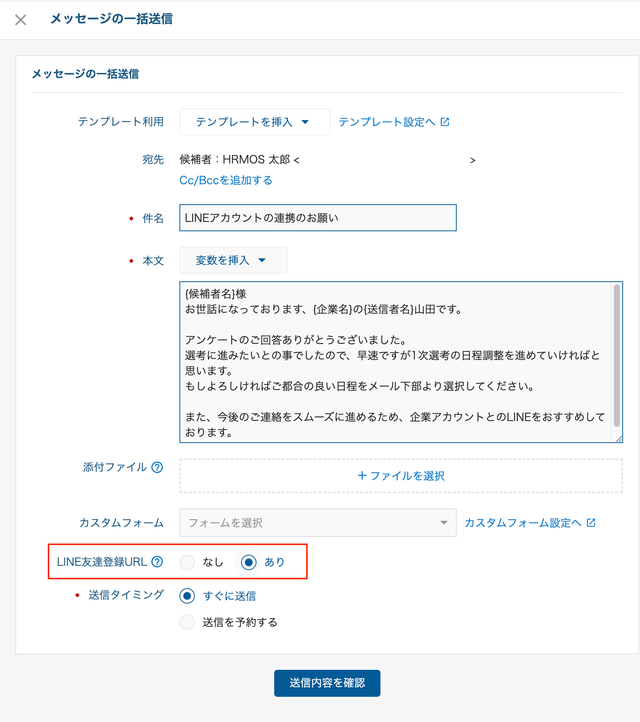Click the message body vertical scrollbar

[x=617, y=340]
